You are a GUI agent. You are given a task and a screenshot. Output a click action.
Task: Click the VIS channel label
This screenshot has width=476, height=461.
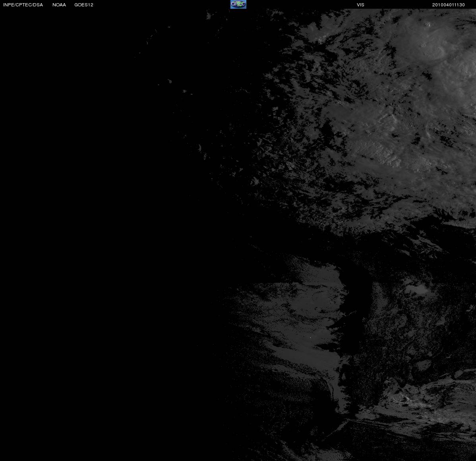(361, 5)
